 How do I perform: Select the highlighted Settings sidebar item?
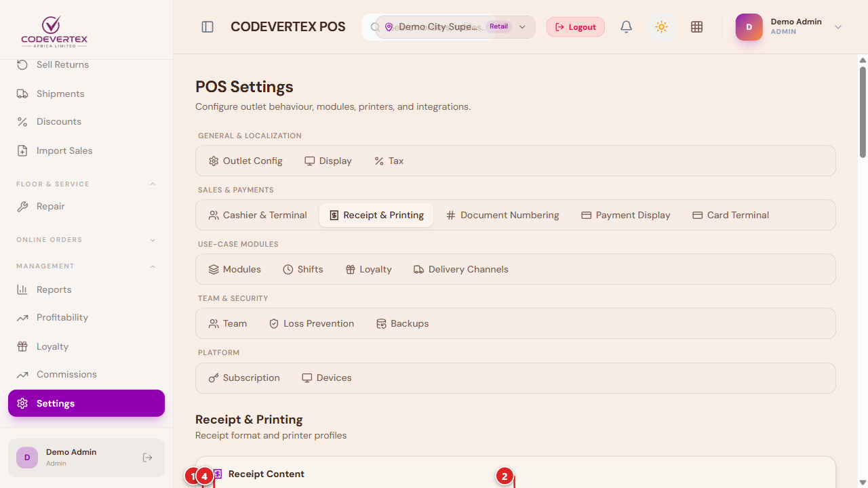click(x=86, y=403)
